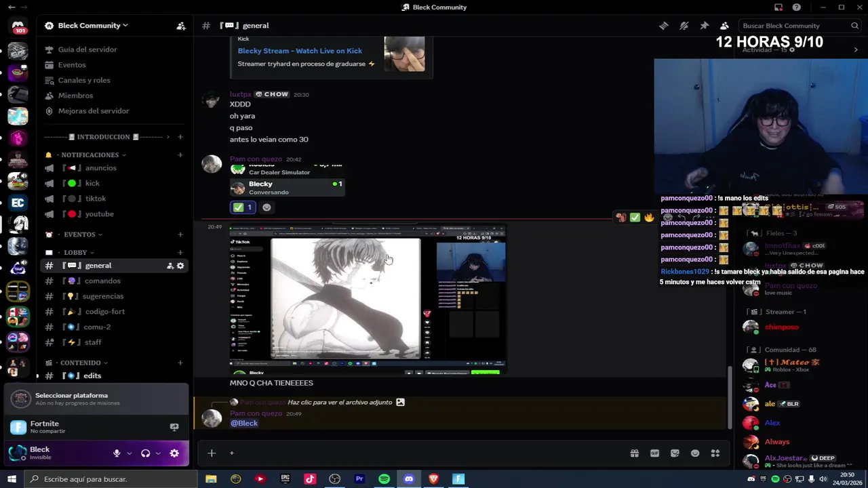Open Premiere Pro from the Windows taskbar
Screen dimensions: 868x488
(359, 479)
